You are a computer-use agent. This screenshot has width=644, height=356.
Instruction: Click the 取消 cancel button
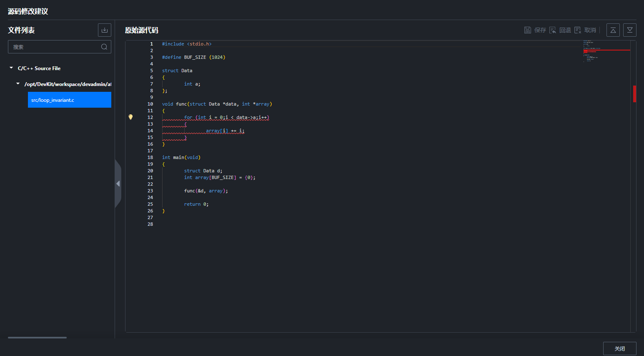585,30
